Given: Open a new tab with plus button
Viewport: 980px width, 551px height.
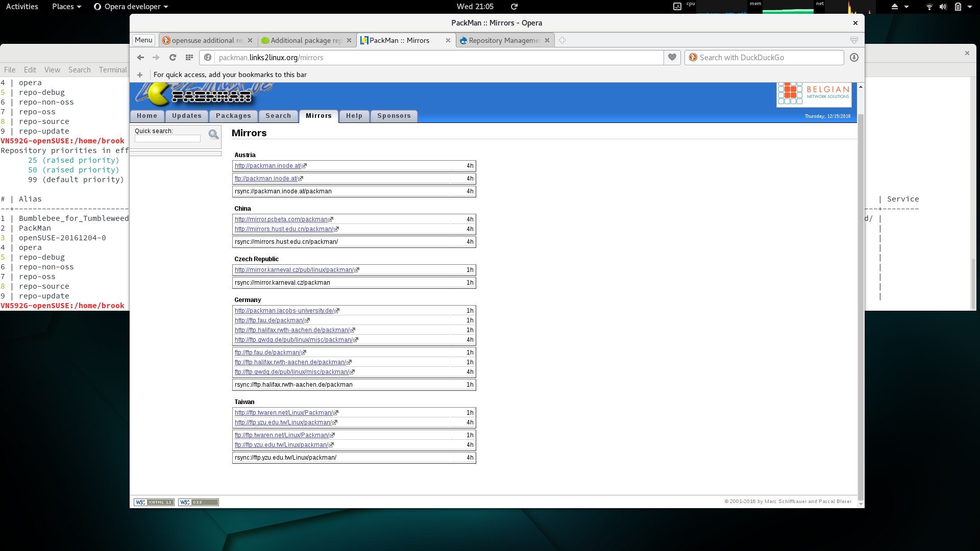Looking at the screenshot, I should (x=562, y=40).
